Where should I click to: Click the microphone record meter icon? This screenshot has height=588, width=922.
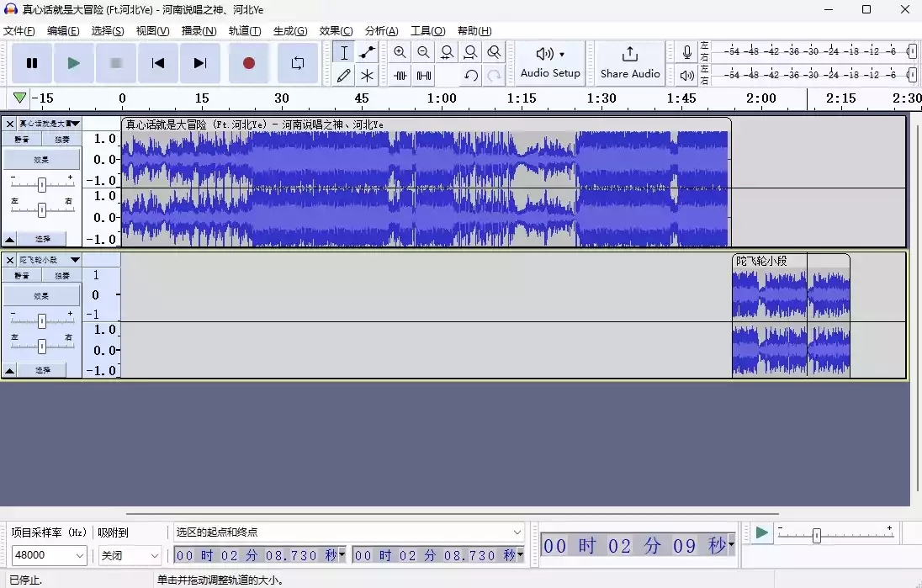[x=687, y=52]
